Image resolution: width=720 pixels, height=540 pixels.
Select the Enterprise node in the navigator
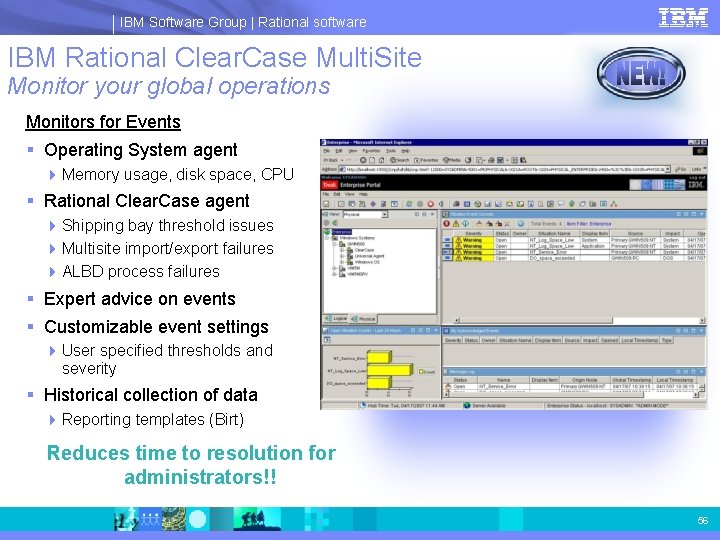coord(342,232)
